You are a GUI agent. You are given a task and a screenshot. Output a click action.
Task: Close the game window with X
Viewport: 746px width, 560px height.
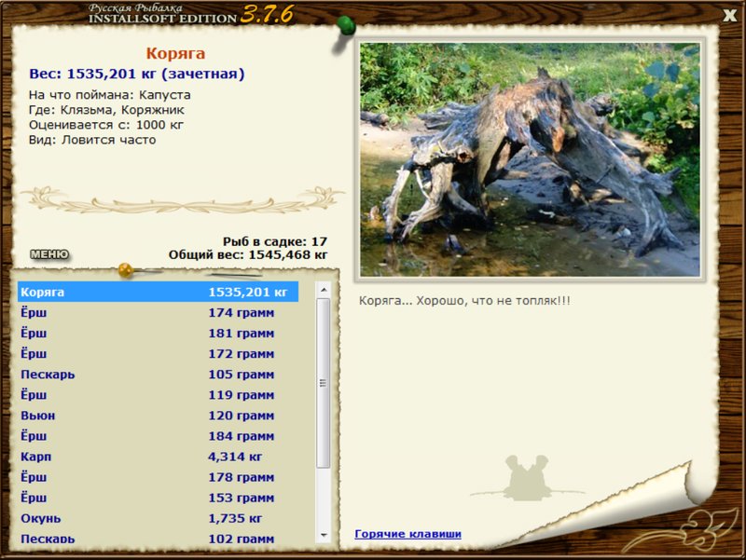(729, 16)
